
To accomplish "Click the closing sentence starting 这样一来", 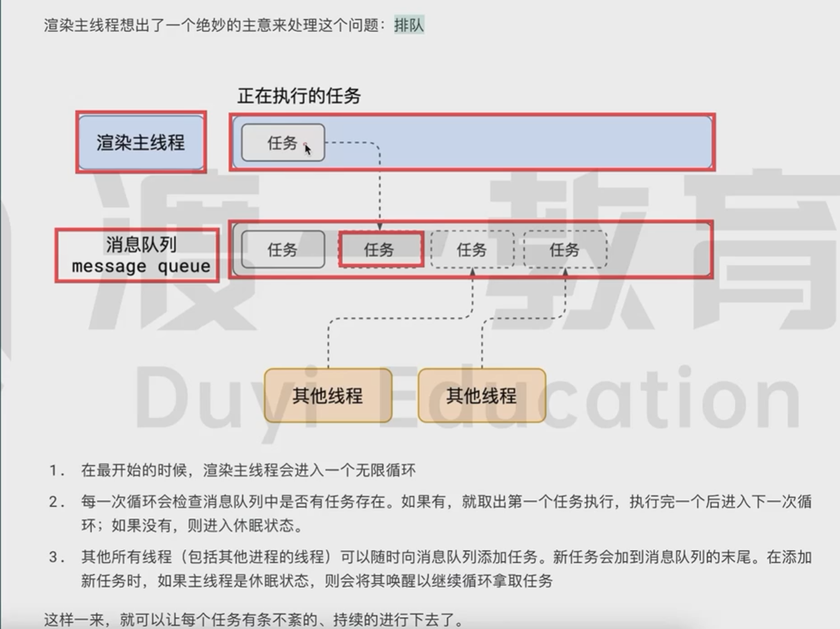I will (254, 619).
